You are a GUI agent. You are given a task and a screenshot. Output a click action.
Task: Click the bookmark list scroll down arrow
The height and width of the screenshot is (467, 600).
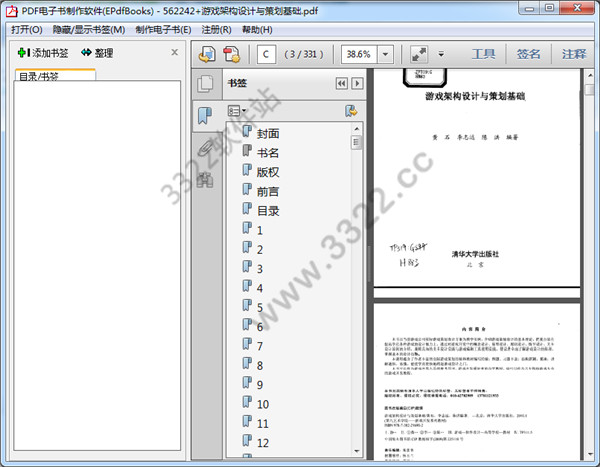tap(357, 451)
